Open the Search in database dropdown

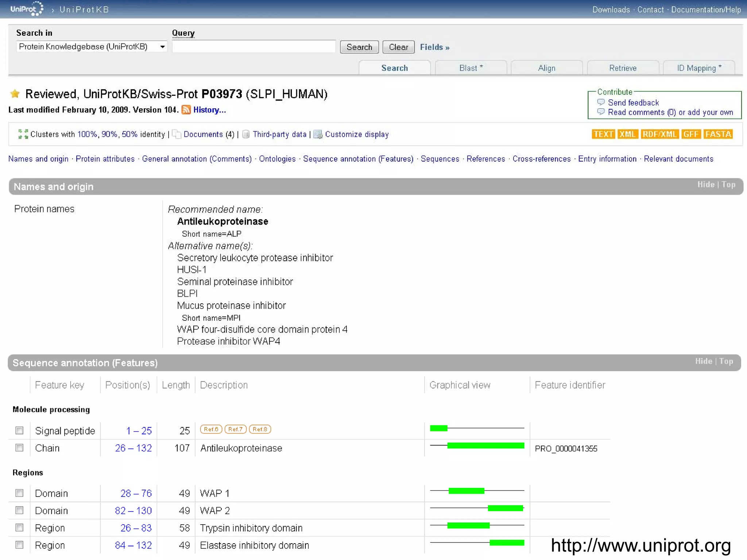pos(92,47)
